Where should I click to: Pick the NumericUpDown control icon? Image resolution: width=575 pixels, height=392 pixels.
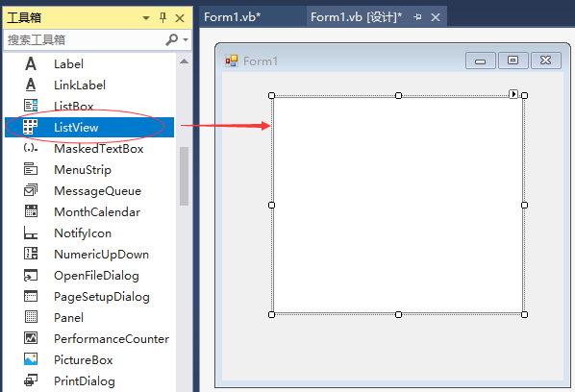(31, 254)
